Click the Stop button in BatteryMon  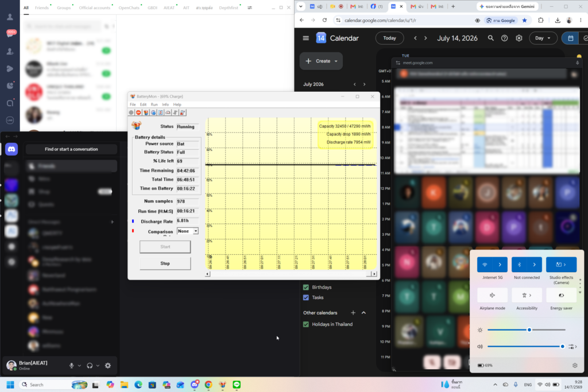pyautogui.click(x=165, y=263)
